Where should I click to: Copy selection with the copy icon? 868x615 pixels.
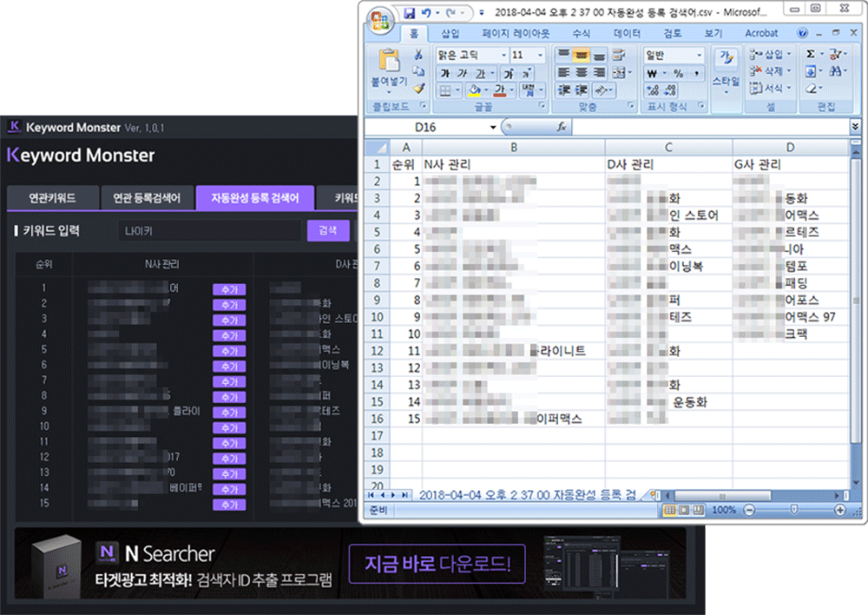(419, 71)
